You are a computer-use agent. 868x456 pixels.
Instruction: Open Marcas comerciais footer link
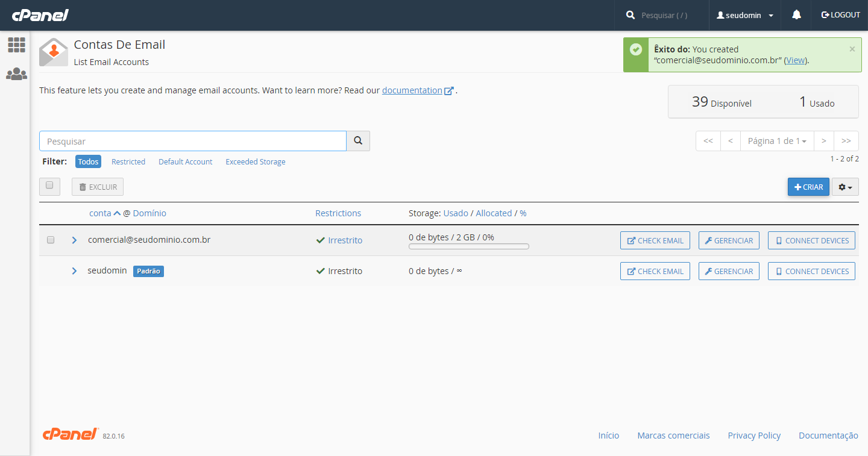(x=674, y=436)
